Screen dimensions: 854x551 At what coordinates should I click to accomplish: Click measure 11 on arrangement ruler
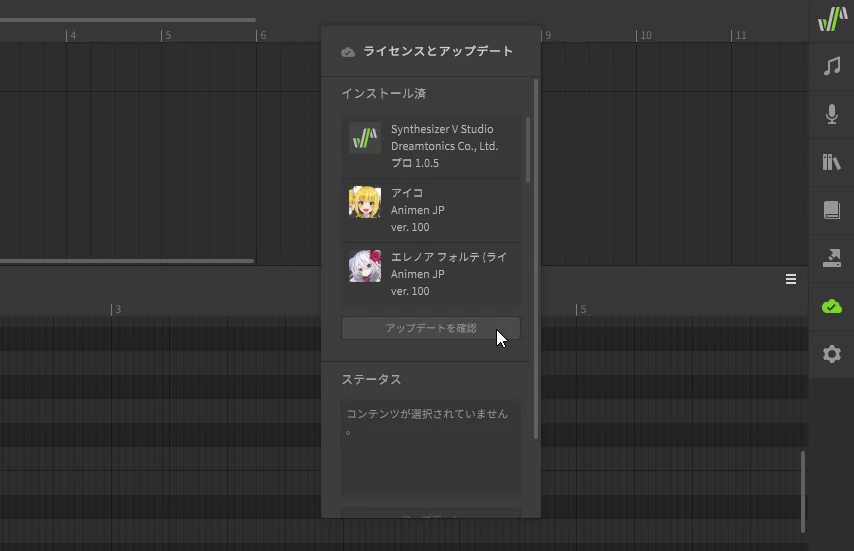741,35
